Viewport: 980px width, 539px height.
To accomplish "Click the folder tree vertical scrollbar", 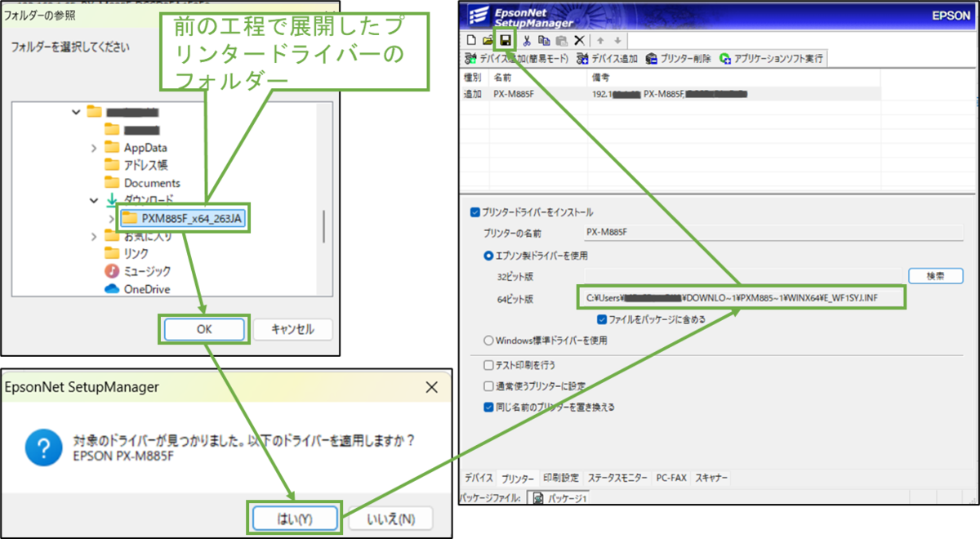I will point(324,227).
